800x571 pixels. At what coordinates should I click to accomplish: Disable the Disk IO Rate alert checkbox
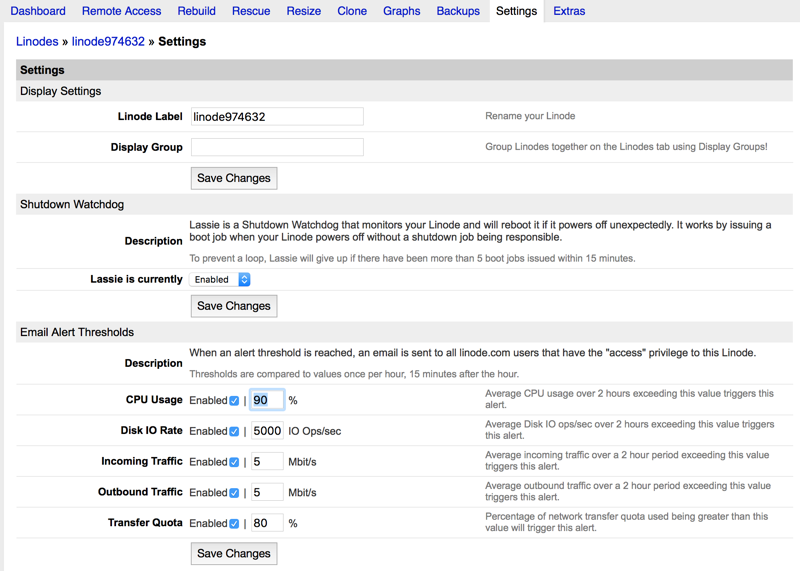[234, 432]
